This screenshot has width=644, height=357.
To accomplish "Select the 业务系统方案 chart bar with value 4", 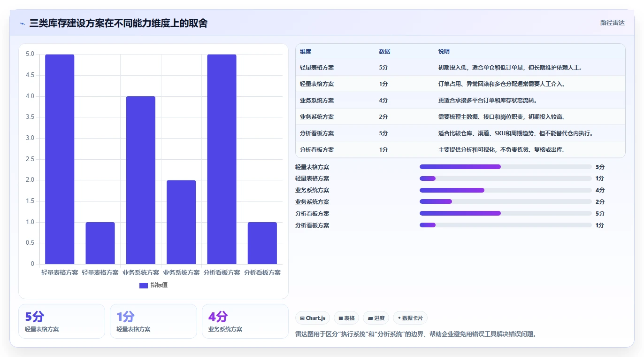I will 141,180.
